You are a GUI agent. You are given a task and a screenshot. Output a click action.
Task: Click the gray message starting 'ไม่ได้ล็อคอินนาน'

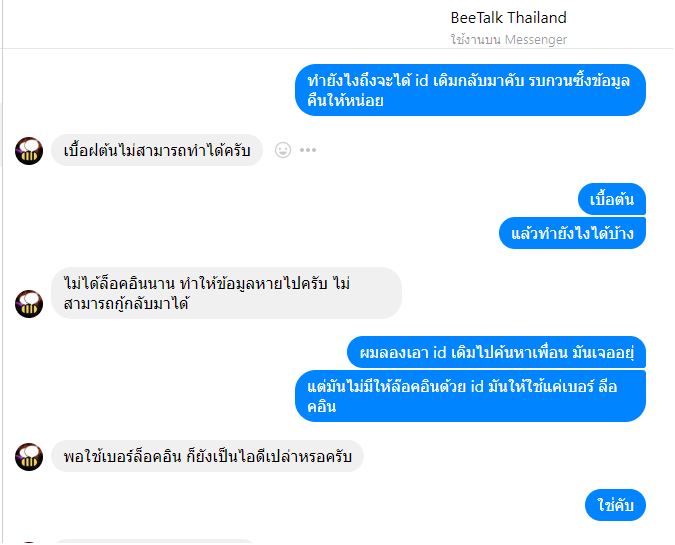(226, 293)
